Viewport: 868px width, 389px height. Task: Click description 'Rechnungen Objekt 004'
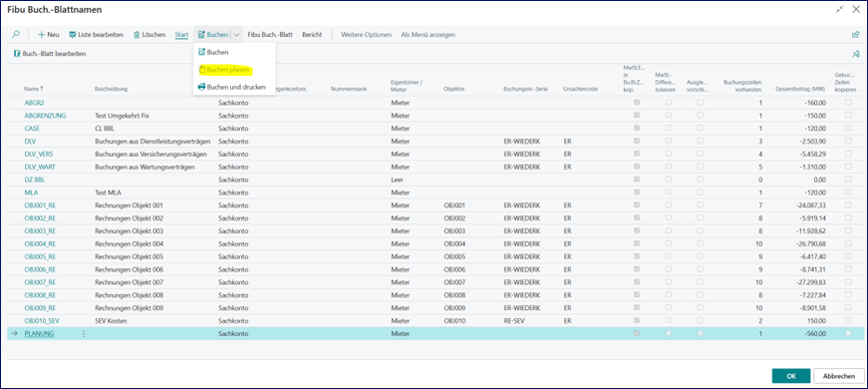click(129, 243)
